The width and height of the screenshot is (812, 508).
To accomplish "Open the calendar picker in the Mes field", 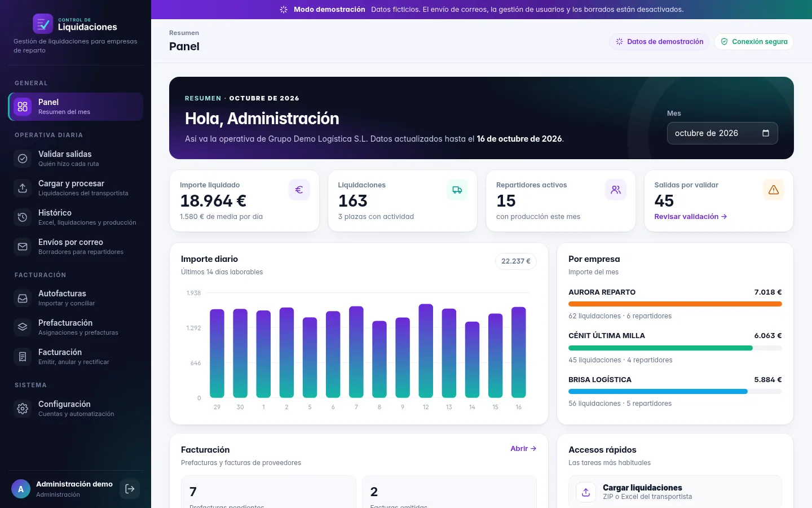I will click(x=766, y=133).
